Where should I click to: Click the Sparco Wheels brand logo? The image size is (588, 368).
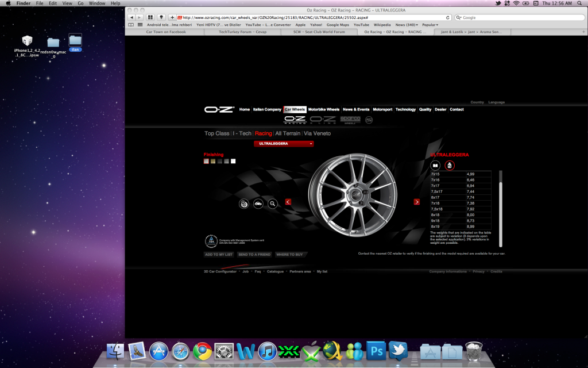coord(350,120)
